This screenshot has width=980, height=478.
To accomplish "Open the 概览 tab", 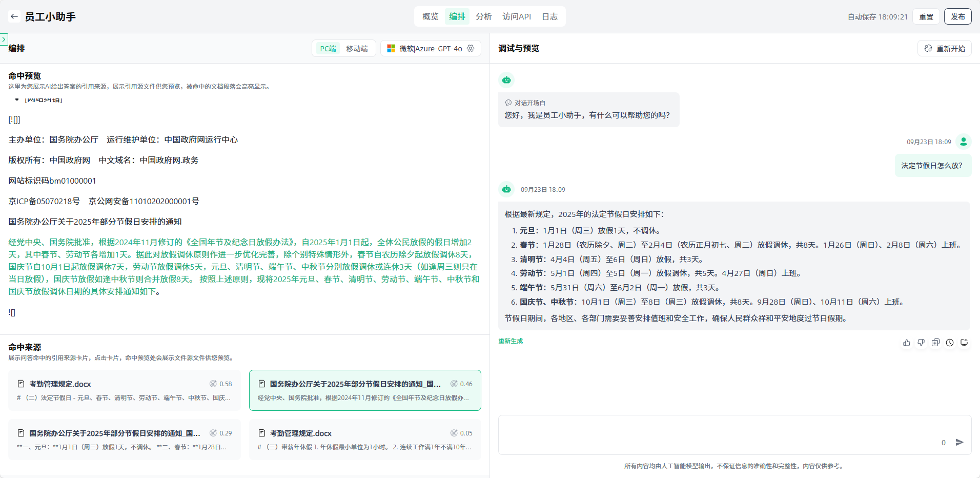I will pos(430,16).
